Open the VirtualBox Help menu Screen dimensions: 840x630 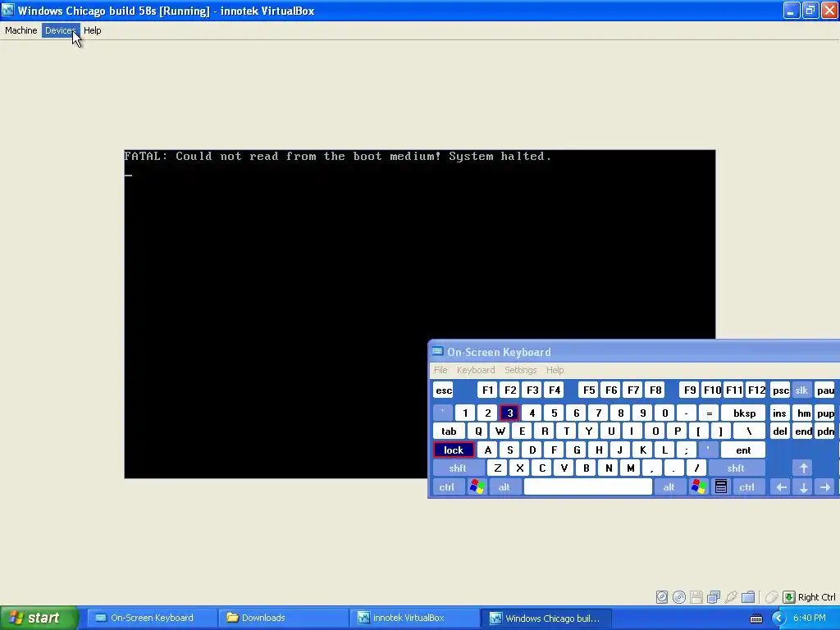[x=92, y=30]
